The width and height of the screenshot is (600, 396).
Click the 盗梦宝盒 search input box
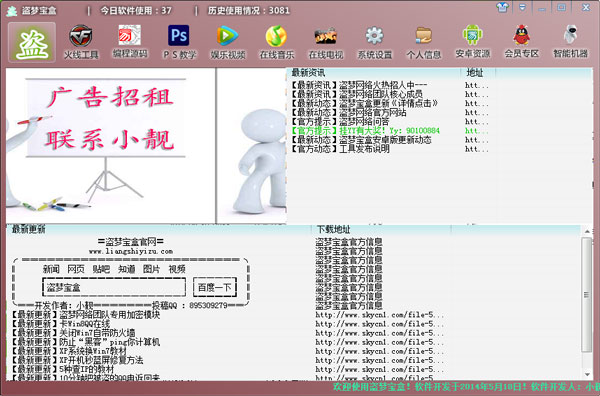(x=114, y=287)
